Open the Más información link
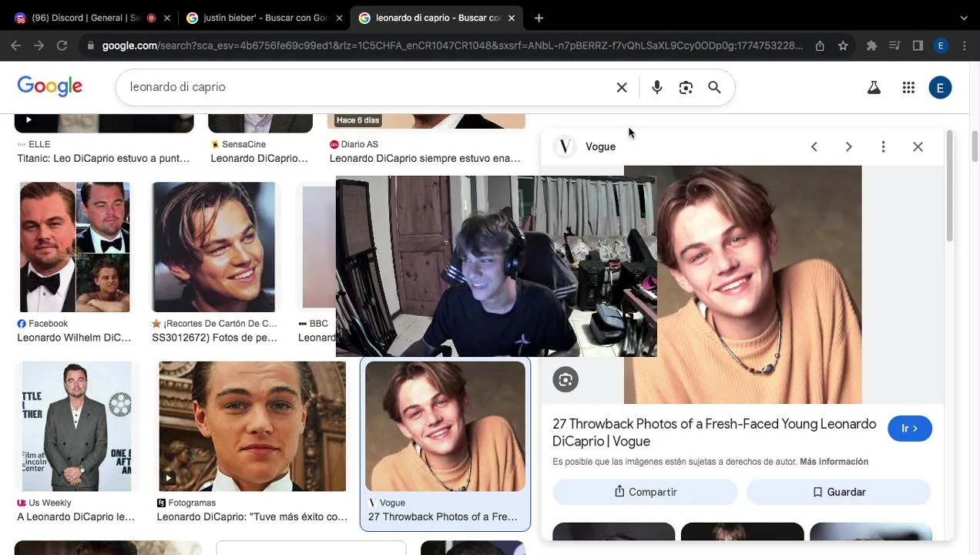980x555 pixels. (834, 462)
